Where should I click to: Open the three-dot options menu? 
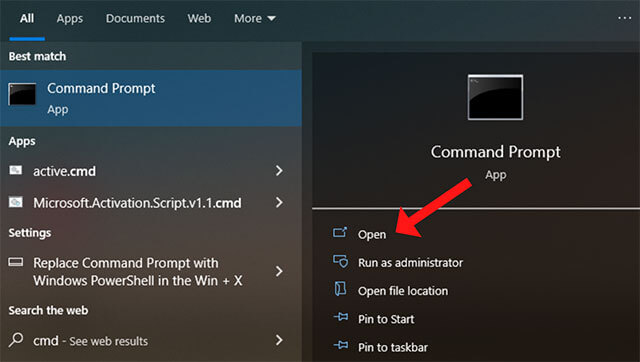point(624,18)
